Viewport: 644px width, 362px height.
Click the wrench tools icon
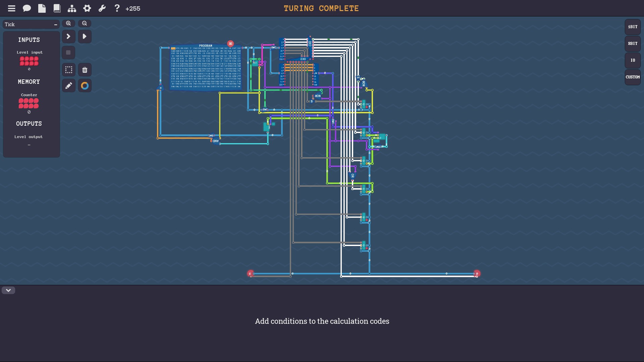click(102, 8)
